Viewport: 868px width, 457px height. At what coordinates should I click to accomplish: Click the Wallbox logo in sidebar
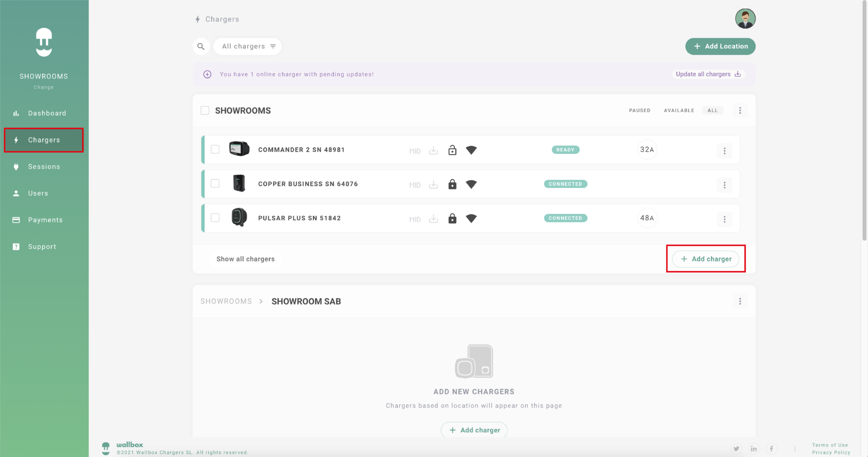click(44, 42)
